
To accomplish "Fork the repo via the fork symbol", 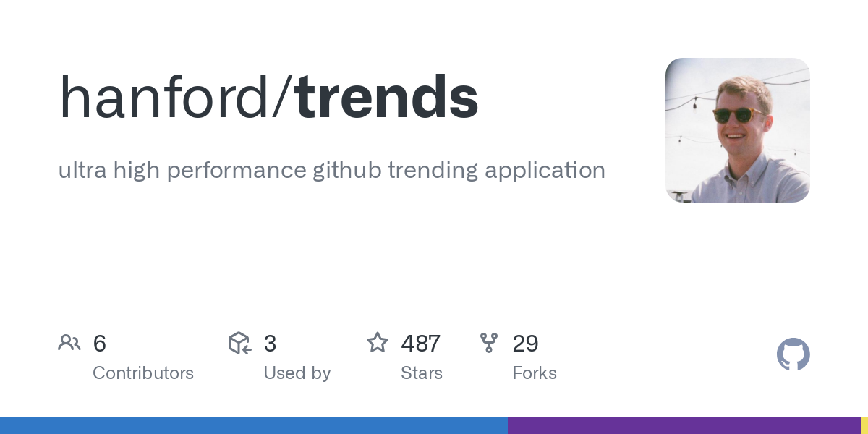I will tap(489, 343).
